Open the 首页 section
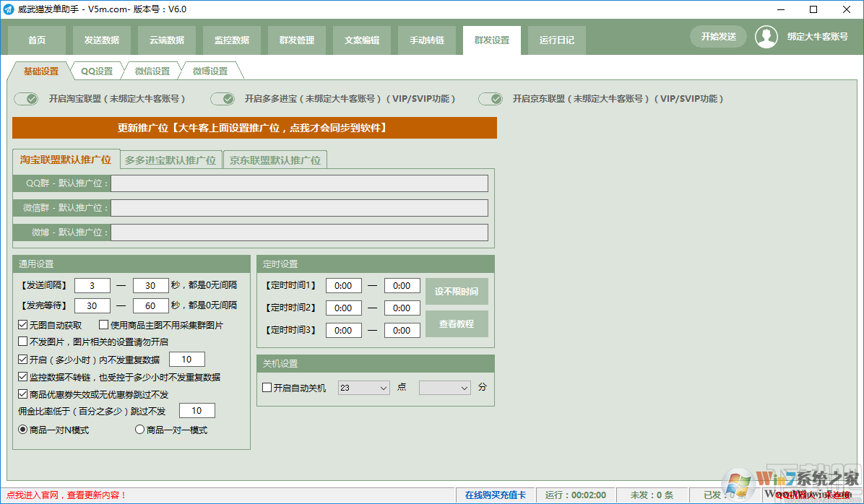This screenshot has width=864, height=504. pyautogui.click(x=36, y=40)
